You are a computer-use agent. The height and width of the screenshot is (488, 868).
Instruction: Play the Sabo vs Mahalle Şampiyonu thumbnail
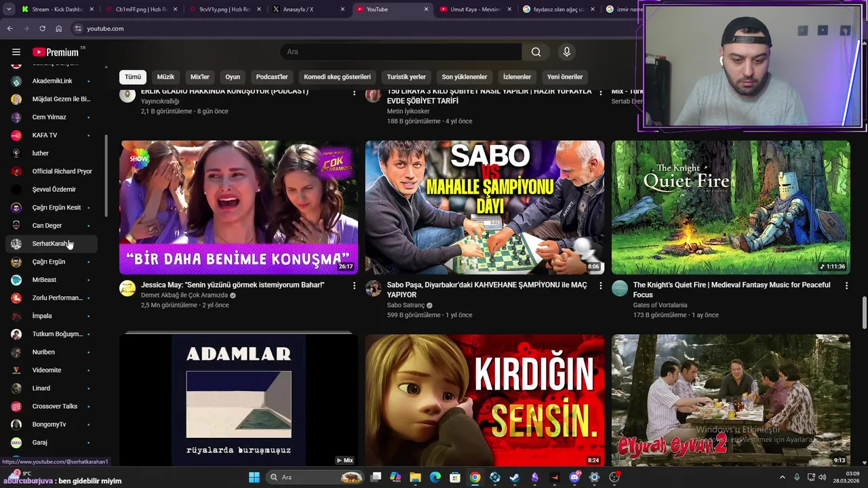(485, 207)
